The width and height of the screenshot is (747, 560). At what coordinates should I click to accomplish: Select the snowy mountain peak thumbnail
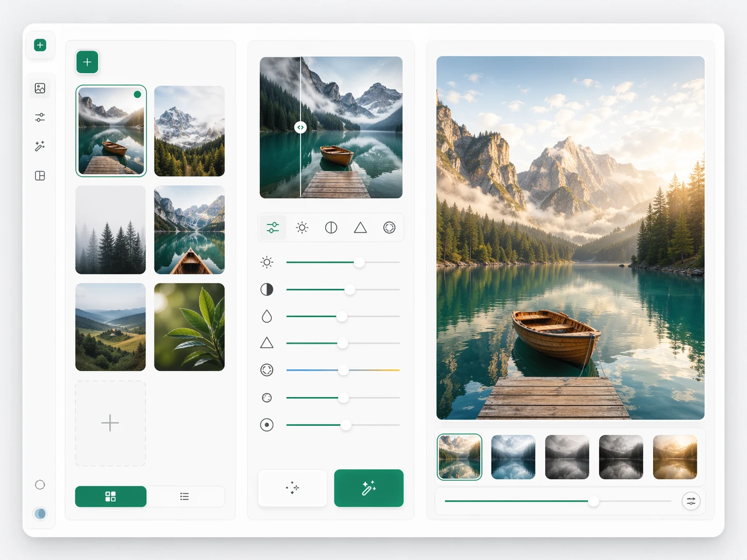(189, 131)
